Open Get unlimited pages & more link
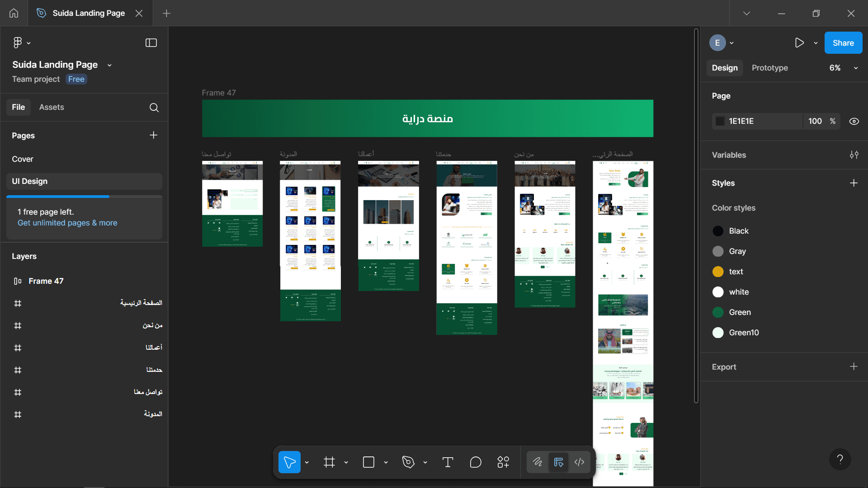868x488 pixels. [67, 223]
